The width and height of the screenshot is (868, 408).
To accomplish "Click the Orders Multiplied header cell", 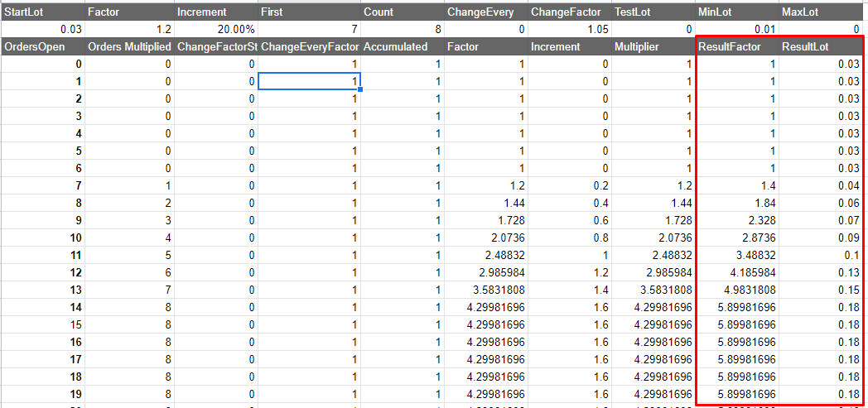I will pyautogui.click(x=130, y=47).
